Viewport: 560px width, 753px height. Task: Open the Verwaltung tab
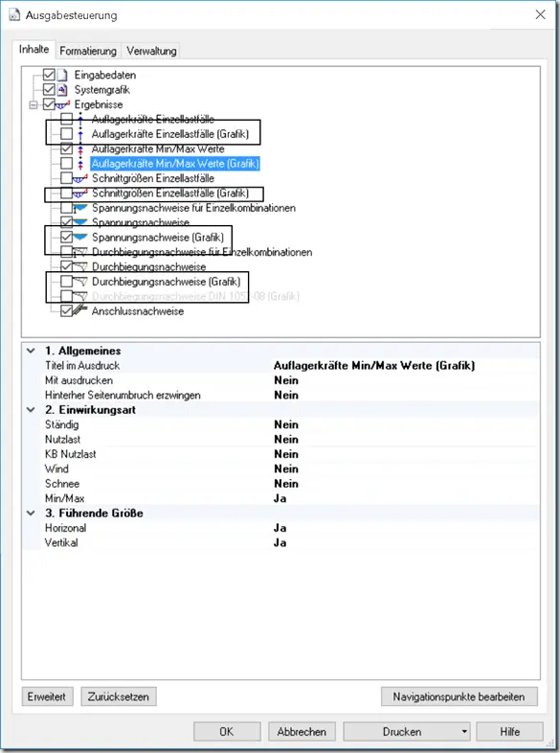pos(151,51)
